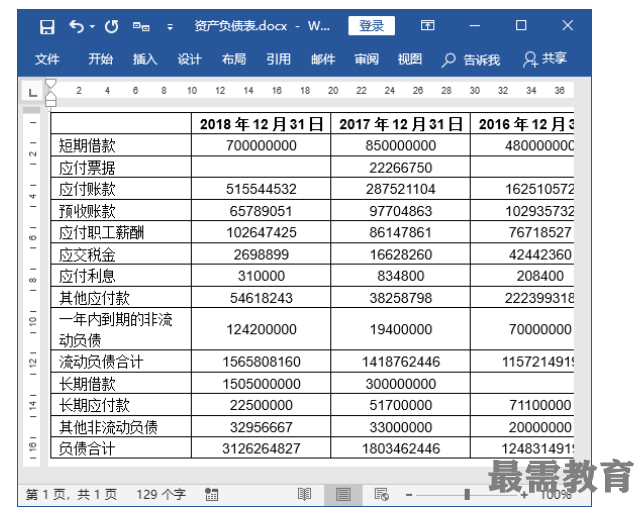The height and width of the screenshot is (516, 640).
Task: Toggle touch/mouse mode icon in quick access
Action: pyautogui.click(x=141, y=27)
